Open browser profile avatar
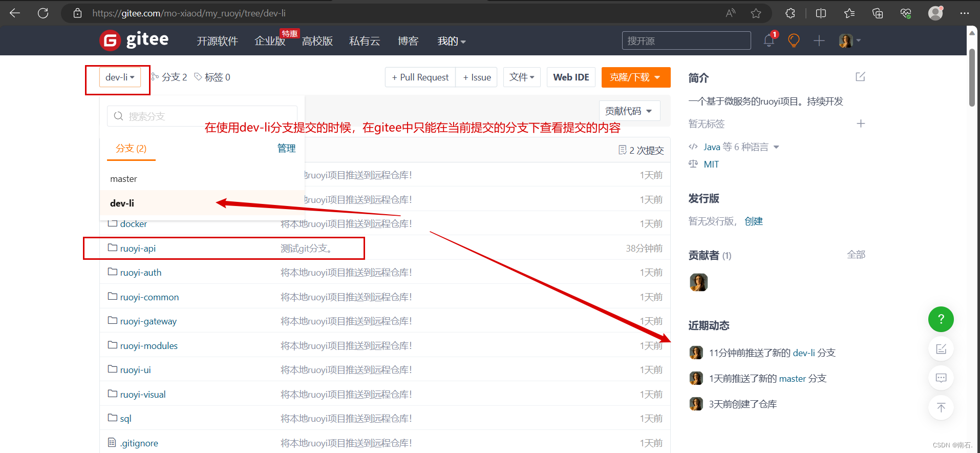 [935, 13]
